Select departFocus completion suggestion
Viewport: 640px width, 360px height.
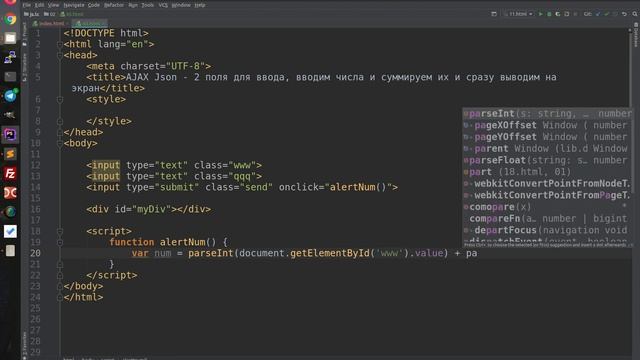547,230
